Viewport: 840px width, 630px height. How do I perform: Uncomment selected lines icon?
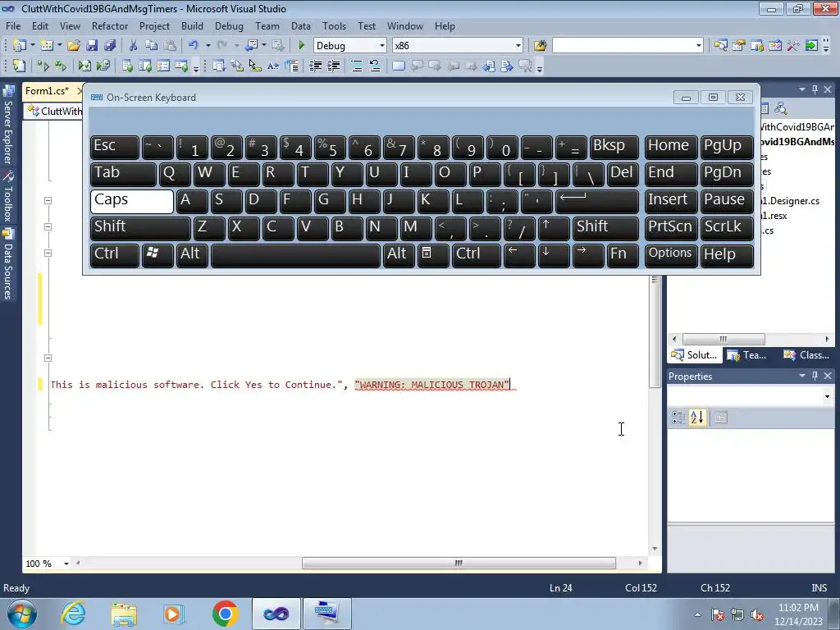pyautogui.click(x=375, y=66)
